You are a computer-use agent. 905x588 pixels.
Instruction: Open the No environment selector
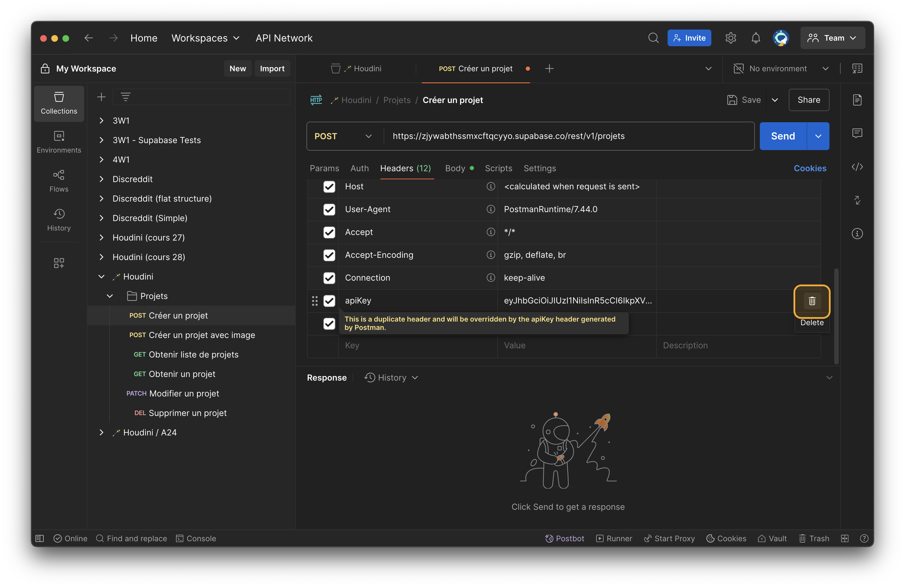781,69
